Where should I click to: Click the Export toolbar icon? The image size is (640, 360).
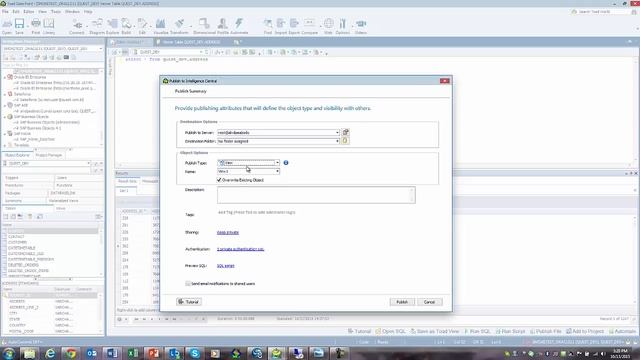[294, 27]
